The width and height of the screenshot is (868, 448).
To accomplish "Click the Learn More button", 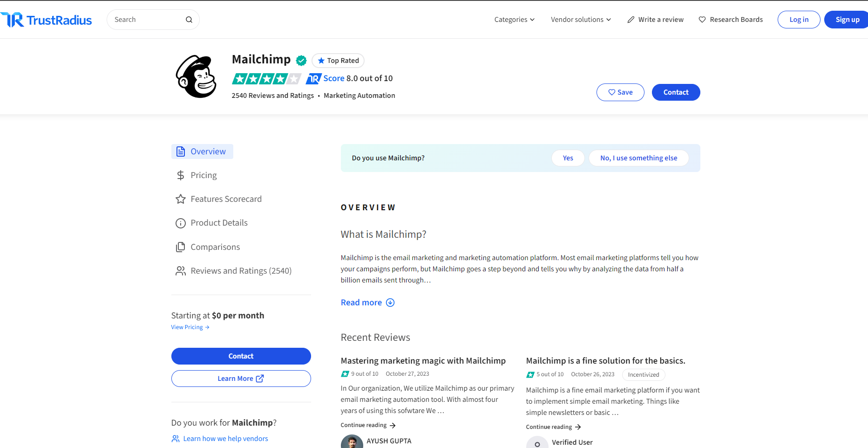I will [x=241, y=379].
